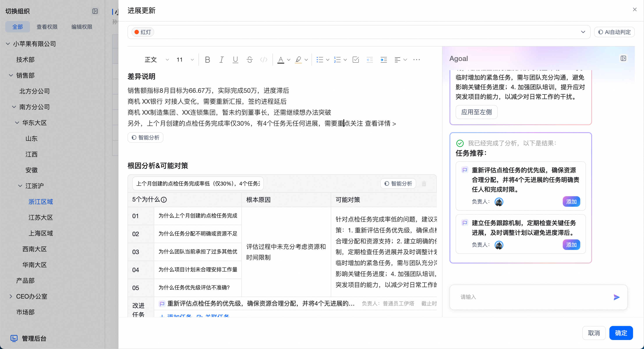The width and height of the screenshot is (644, 349).
Task: Select 上海区域 in the organization tree
Action: [x=41, y=233]
